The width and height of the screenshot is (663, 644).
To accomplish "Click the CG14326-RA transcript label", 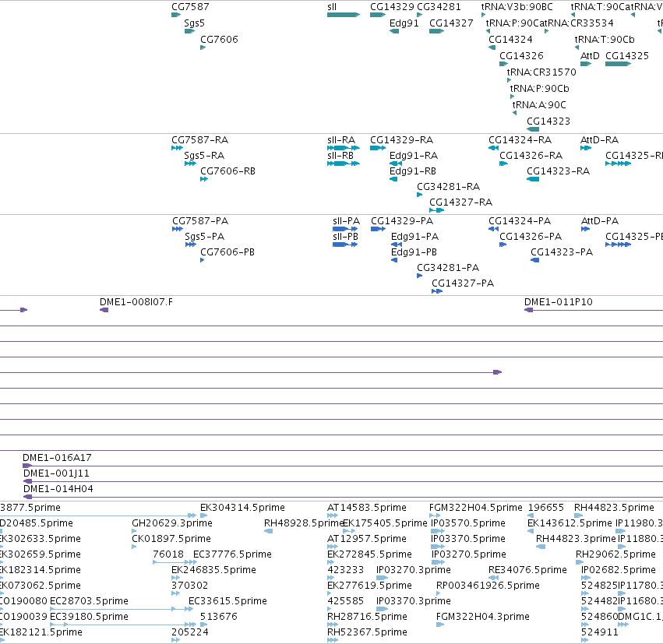I will [531, 156].
